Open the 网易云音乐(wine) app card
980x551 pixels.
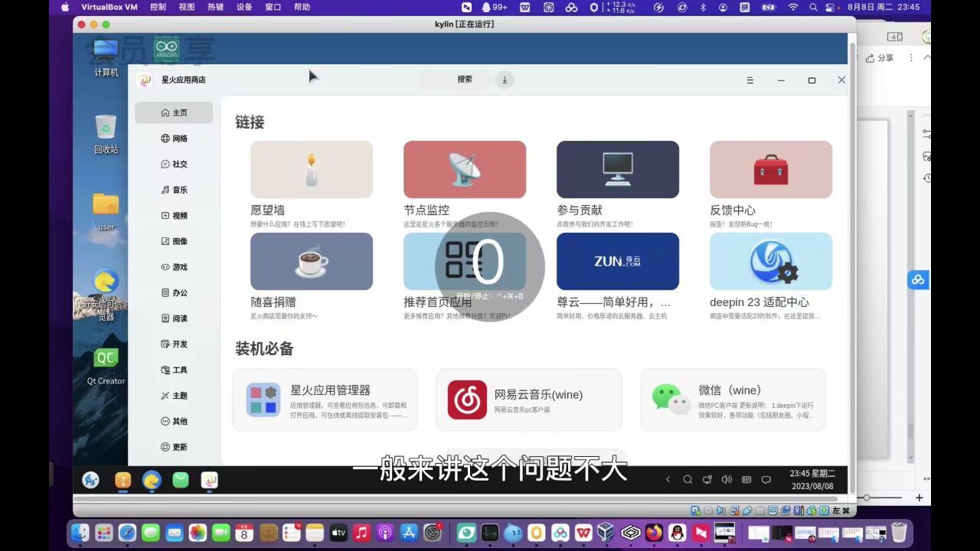click(x=529, y=399)
